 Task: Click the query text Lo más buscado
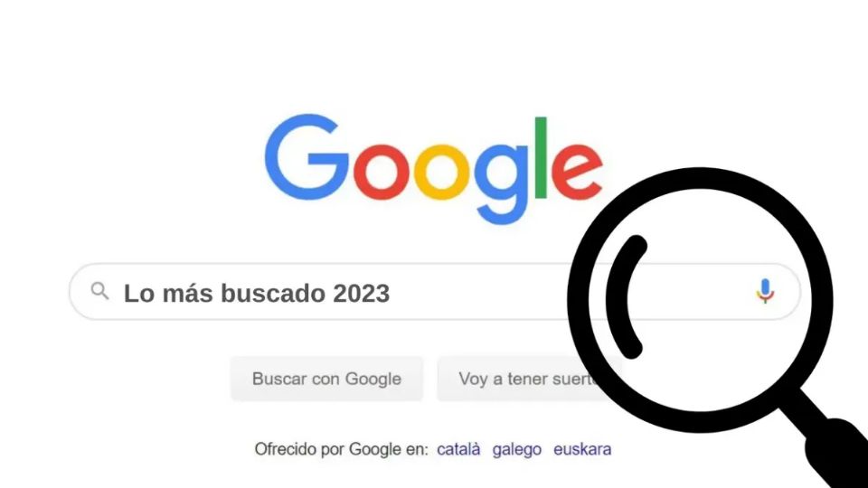pos(225,293)
